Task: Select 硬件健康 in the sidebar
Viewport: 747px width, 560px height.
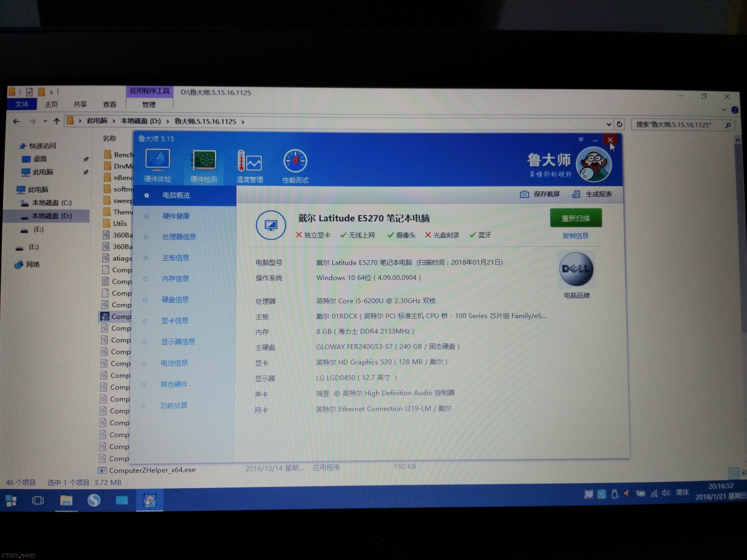Action: pyautogui.click(x=176, y=216)
